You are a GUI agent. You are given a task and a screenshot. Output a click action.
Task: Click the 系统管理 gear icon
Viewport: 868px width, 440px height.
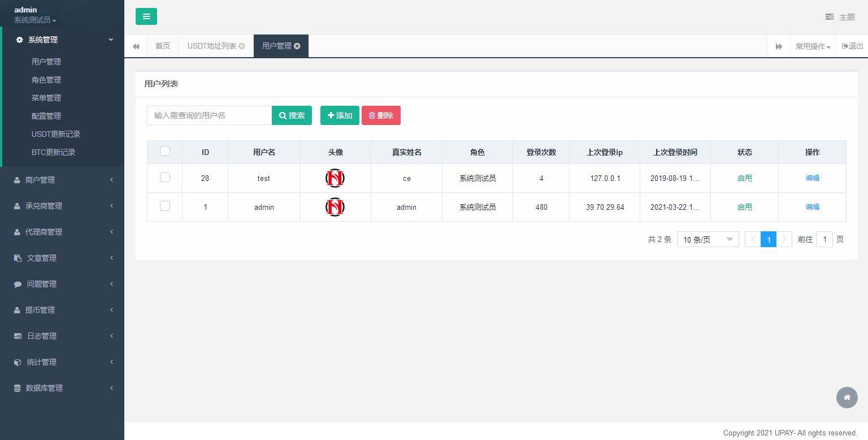tap(19, 40)
